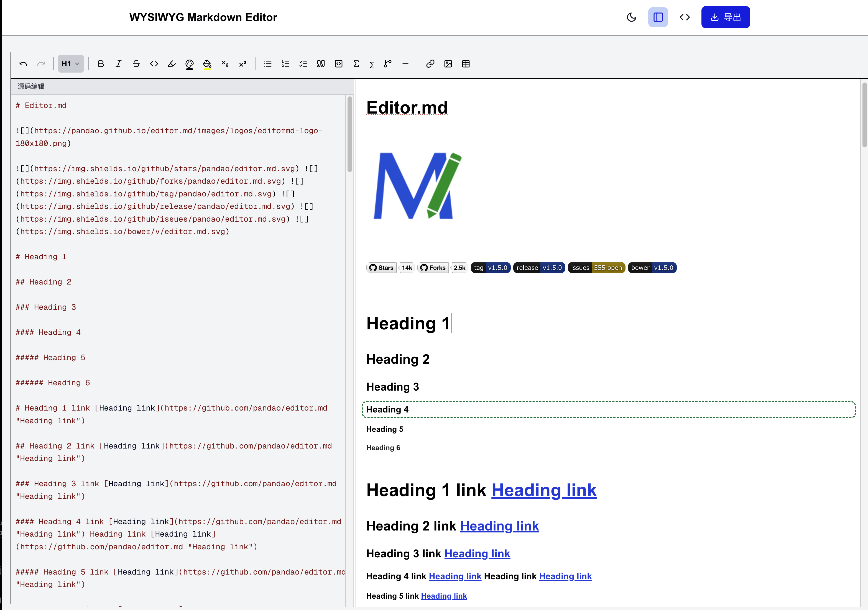Image resolution: width=868 pixels, height=610 pixels.
Task: Click the issues 555 open badge
Action: pos(596,268)
